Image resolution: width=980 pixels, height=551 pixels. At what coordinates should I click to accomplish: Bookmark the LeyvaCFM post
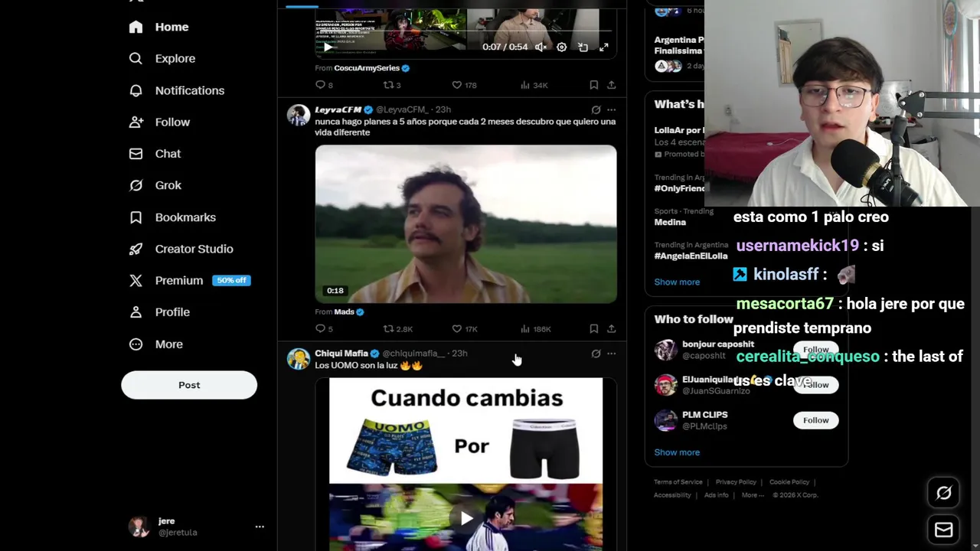[x=593, y=329]
